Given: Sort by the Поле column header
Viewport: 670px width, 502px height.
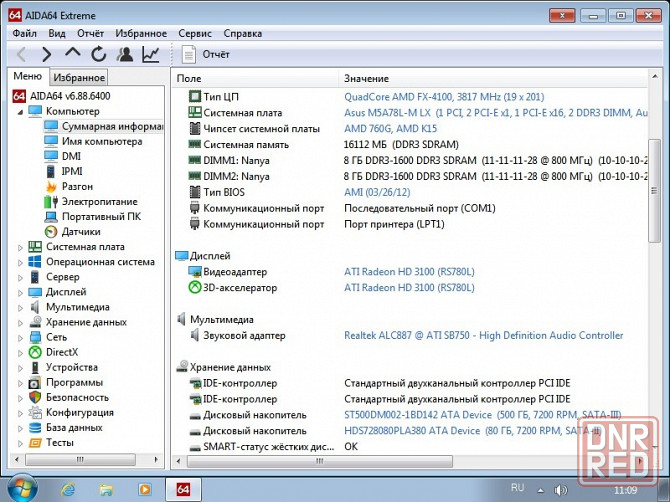Looking at the screenshot, I should click(x=255, y=79).
